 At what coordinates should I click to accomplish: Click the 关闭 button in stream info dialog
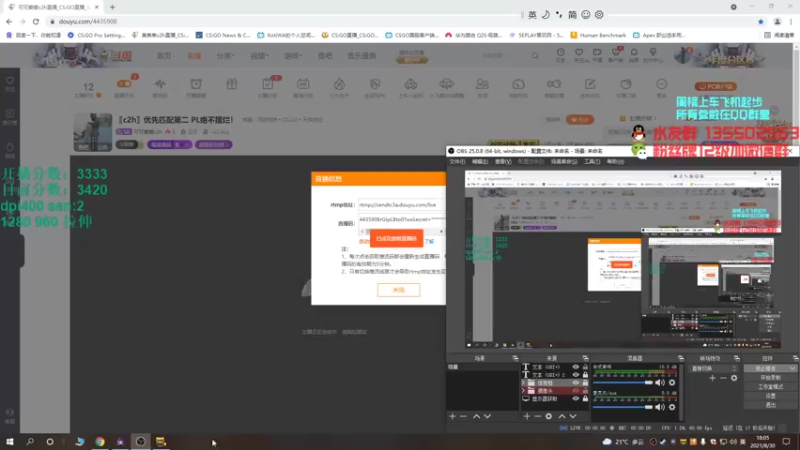tap(398, 290)
